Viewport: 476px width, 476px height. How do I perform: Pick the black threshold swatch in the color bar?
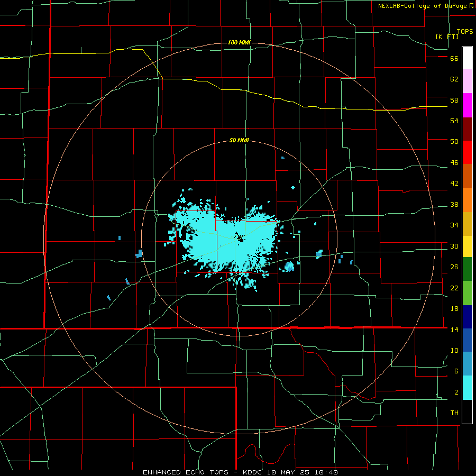467,411
